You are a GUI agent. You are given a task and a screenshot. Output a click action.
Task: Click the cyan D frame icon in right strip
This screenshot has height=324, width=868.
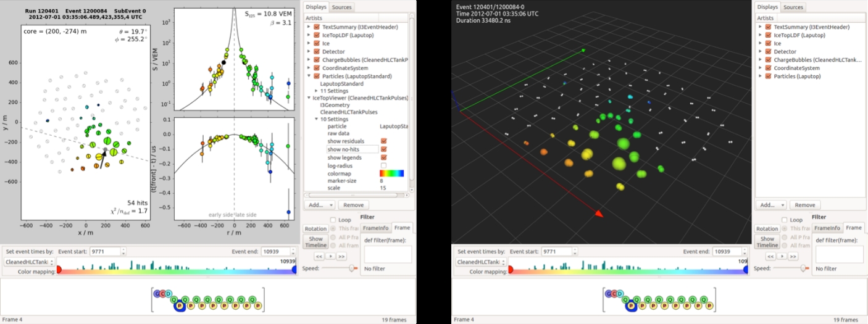coord(620,294)
